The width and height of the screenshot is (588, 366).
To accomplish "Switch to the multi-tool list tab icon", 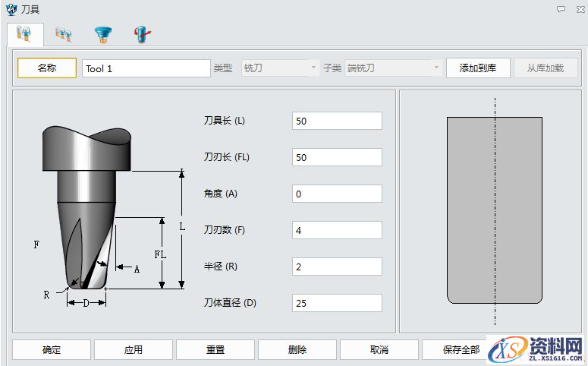I will click(x=64, y=34).
